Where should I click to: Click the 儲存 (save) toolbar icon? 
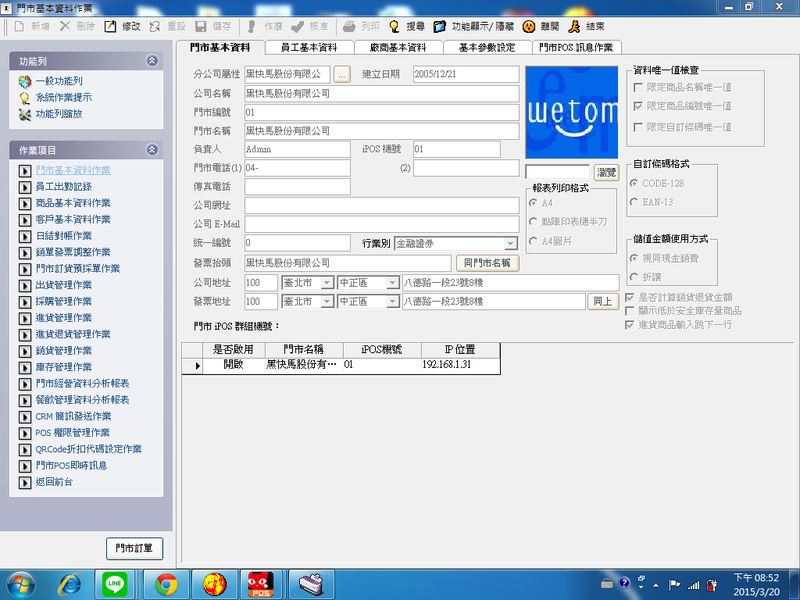coord(201,27)
